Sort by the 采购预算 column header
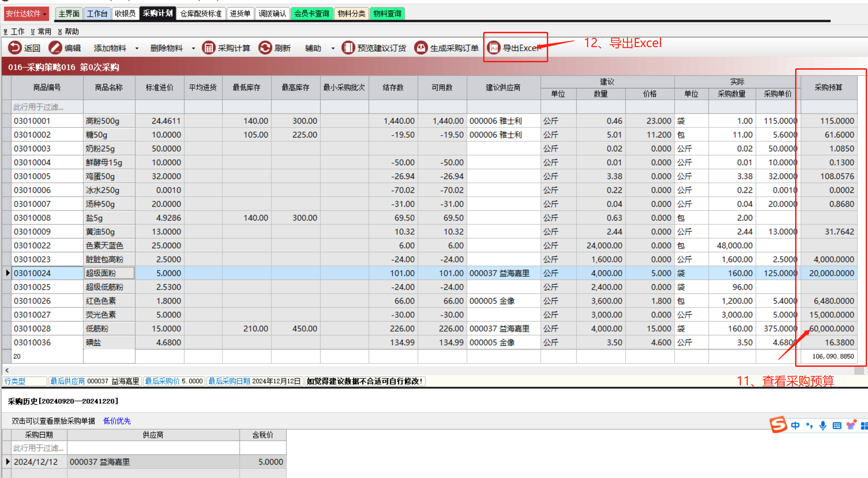This screenshot has width=868, height=478. coord(828,87)
